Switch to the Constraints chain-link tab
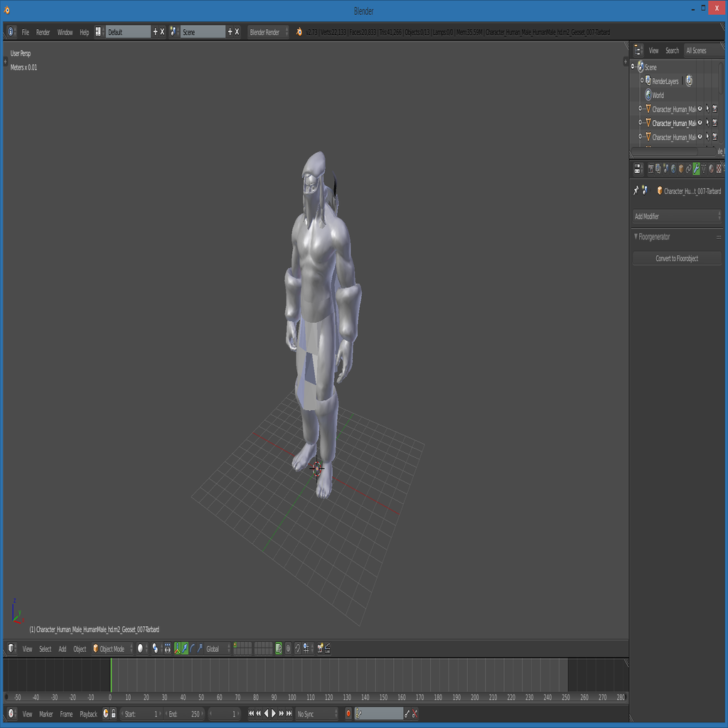This screenshot has width=728, height=728. coord(688,169)
